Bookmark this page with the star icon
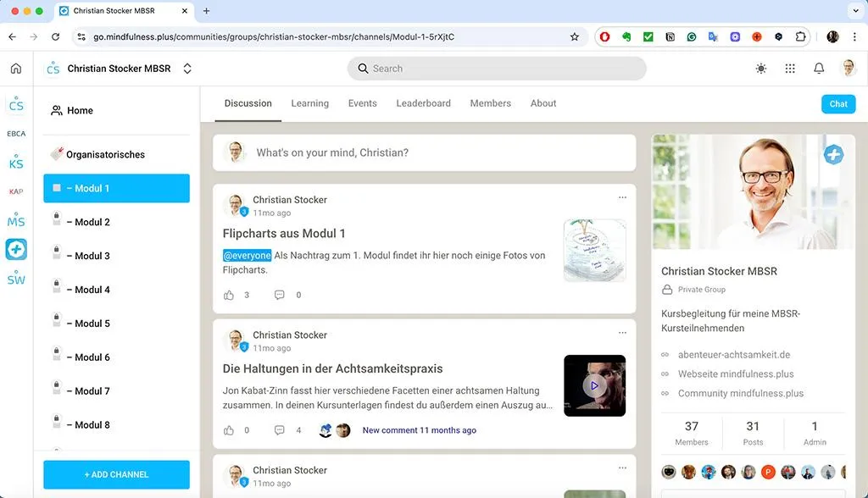This screenshot has width=868, height=498. coord(575,36)
